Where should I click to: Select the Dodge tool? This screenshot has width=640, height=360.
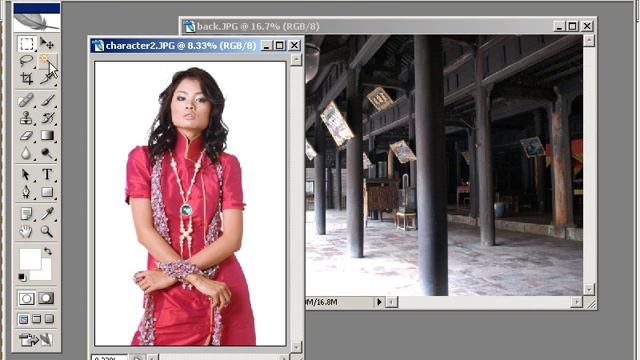click(x=47, y=153)
